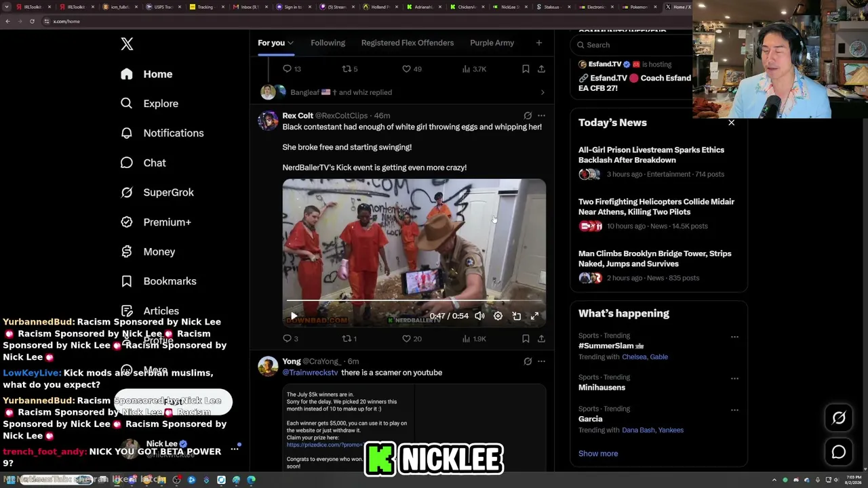Open video settings gear menu
Image resolution: width=868 pixels, height=488 pixels.
498,316
